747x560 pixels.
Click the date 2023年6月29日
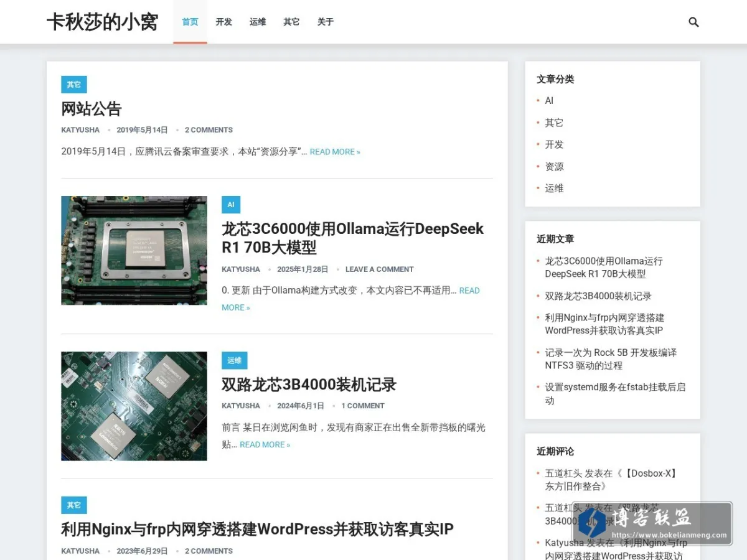143,551
